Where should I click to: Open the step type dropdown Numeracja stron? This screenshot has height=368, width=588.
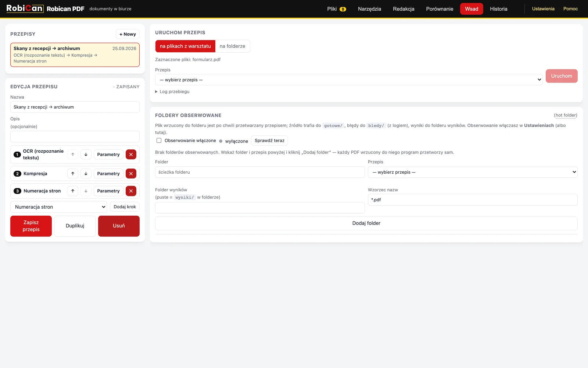tap(58, 207)
